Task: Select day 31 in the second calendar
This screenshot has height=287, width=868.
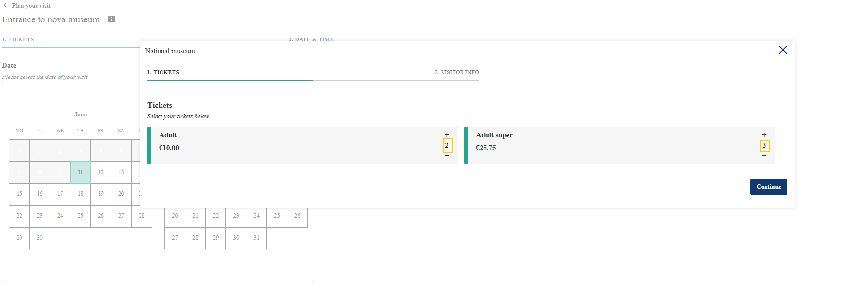Action: point(257,238)
